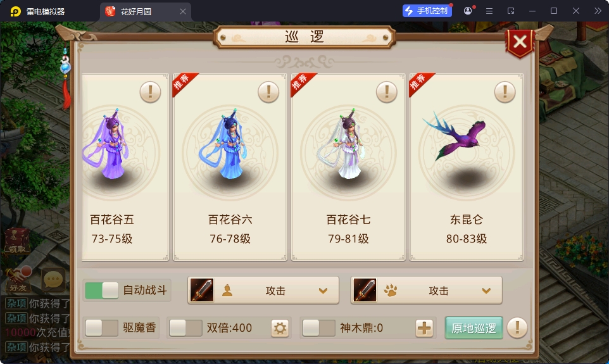Open the exclamation info beside 原地巡逻
609x364 pixels.
517,328
